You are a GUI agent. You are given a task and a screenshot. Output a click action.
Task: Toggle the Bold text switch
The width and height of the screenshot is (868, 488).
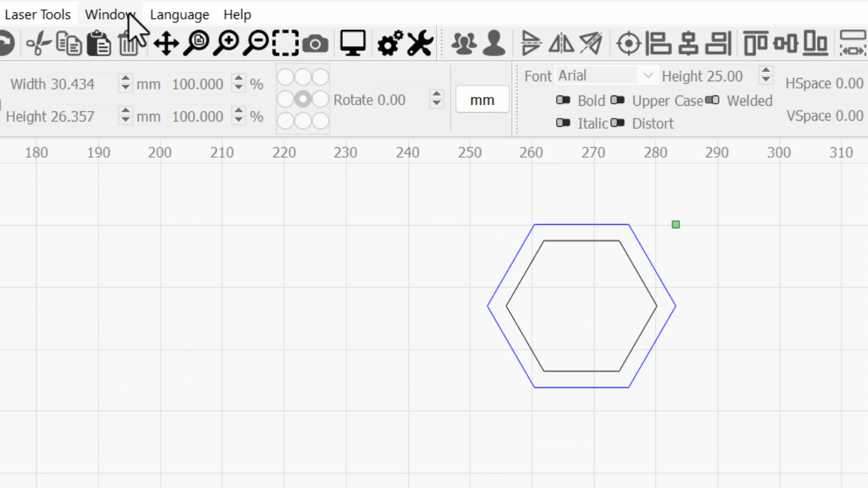point(563,100)
